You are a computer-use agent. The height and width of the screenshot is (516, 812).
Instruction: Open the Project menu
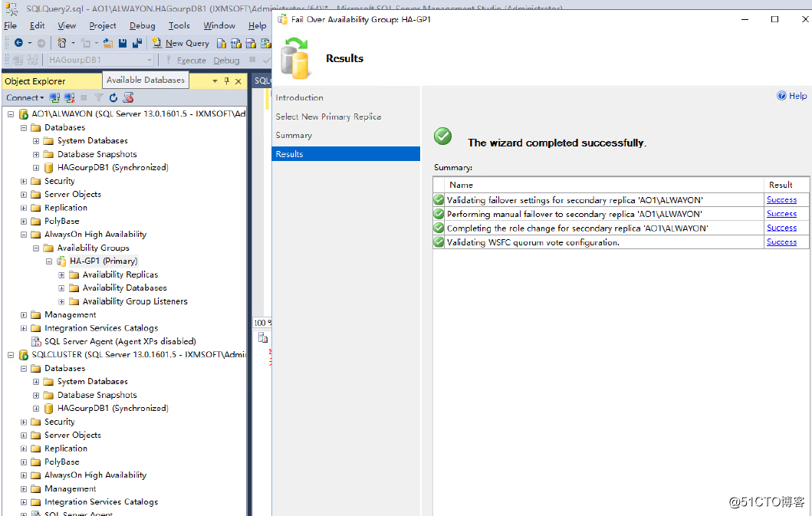coord(103,25)
